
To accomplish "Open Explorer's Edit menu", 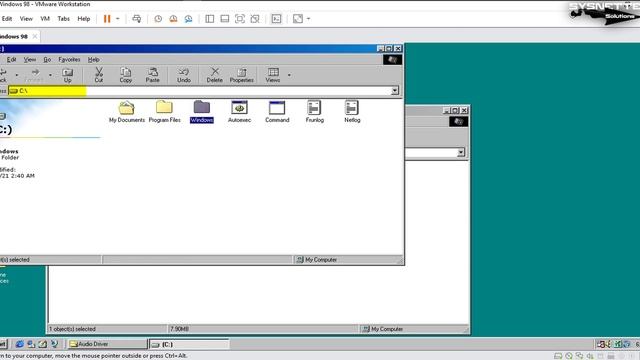I will pyautogui.click(x=11, y=60).
